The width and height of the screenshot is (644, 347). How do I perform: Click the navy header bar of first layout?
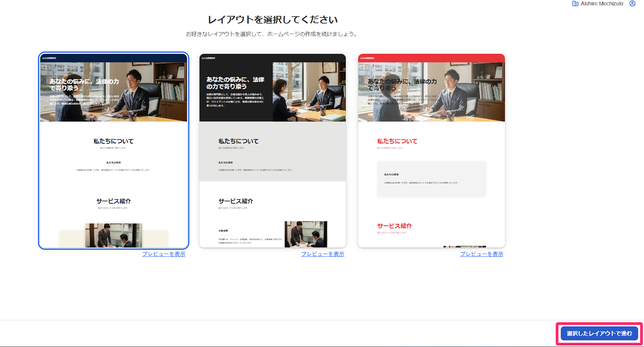114,58
